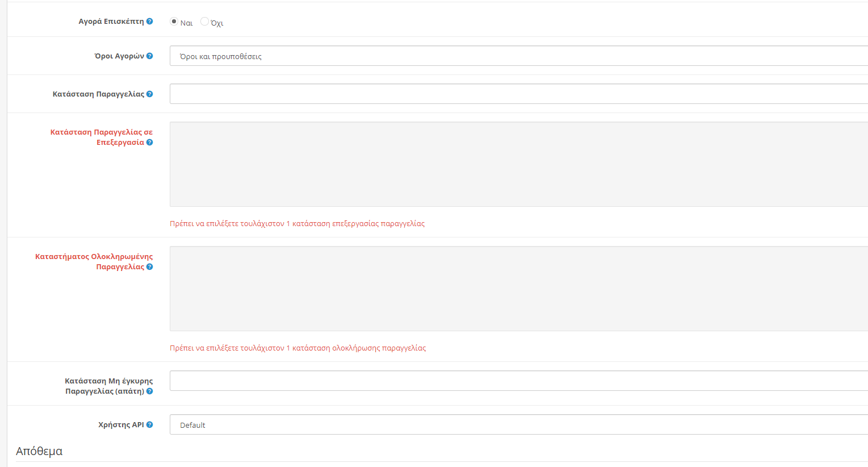This screenshot has width=868, height=467.
Task: Click the Καταστήματος Ολοκληρωμένης Παραγγελίας list box
Action: click(x=519, y=289)
